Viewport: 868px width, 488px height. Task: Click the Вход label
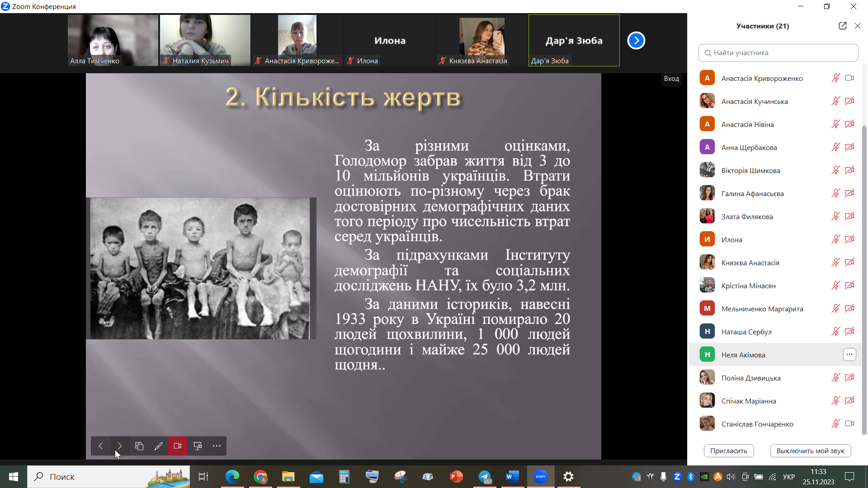671,79
